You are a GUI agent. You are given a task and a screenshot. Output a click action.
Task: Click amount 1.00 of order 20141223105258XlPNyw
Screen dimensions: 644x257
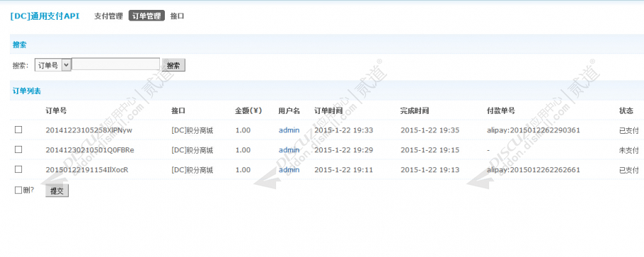coord(243,130)
